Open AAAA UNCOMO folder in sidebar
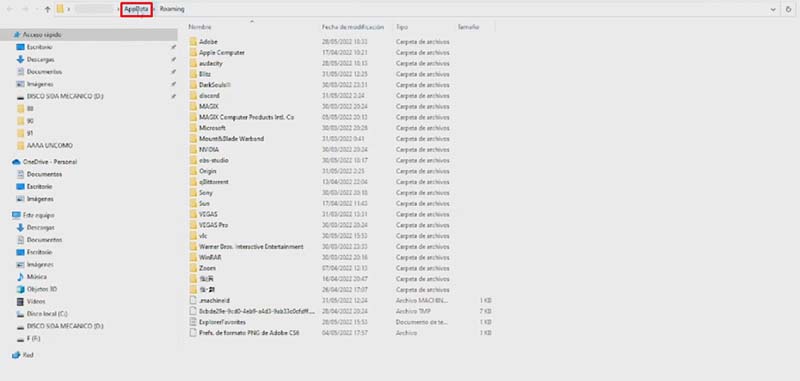800x381 pixels. click(x=49, y=146)
